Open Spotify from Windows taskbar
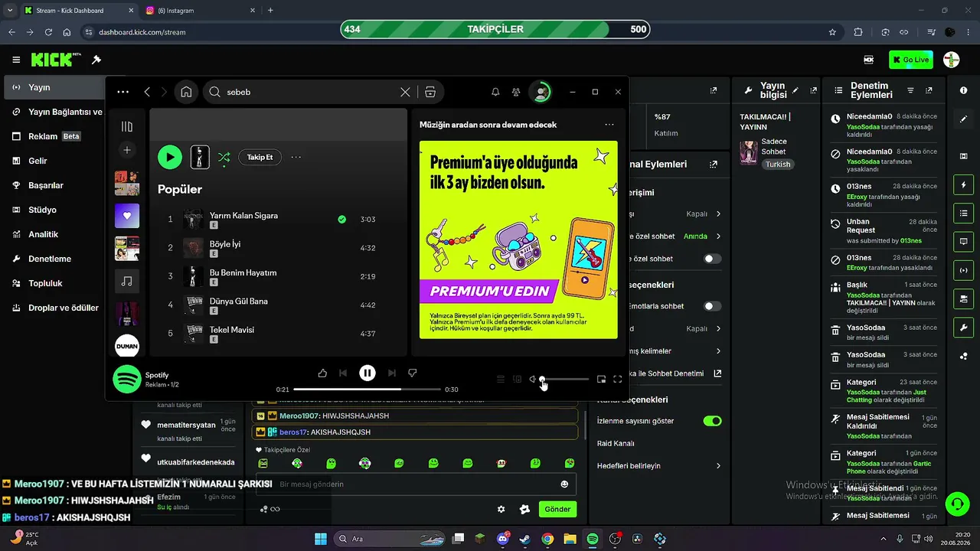980x551 pixels. pos(592,539)
